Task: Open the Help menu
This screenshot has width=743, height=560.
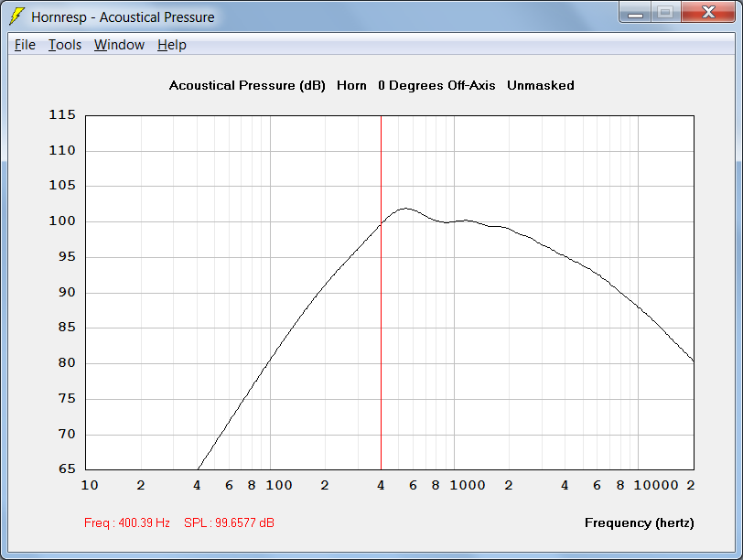Action: point(171,45)
